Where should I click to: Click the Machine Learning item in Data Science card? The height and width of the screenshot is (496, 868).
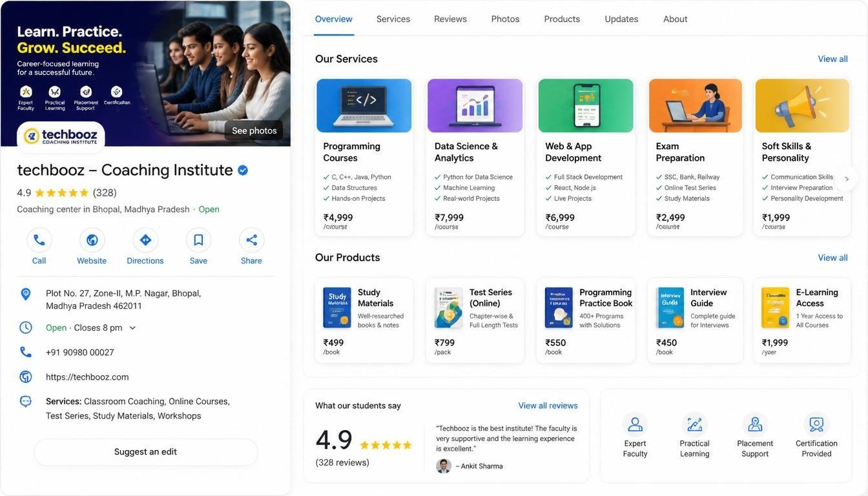(469, 188)
